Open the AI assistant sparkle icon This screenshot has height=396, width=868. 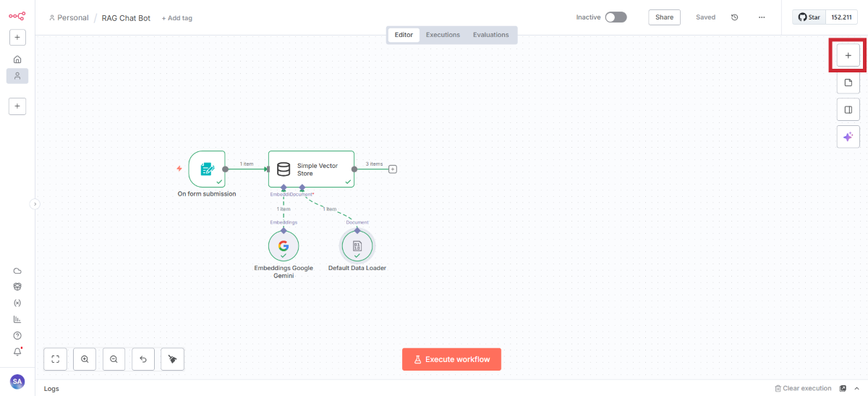(848, 136)
